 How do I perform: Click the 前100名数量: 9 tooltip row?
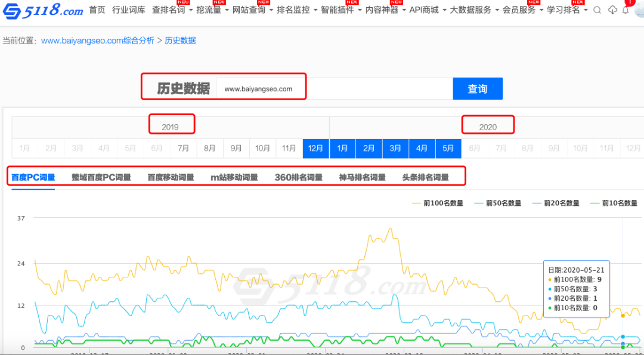coord(575,279)
